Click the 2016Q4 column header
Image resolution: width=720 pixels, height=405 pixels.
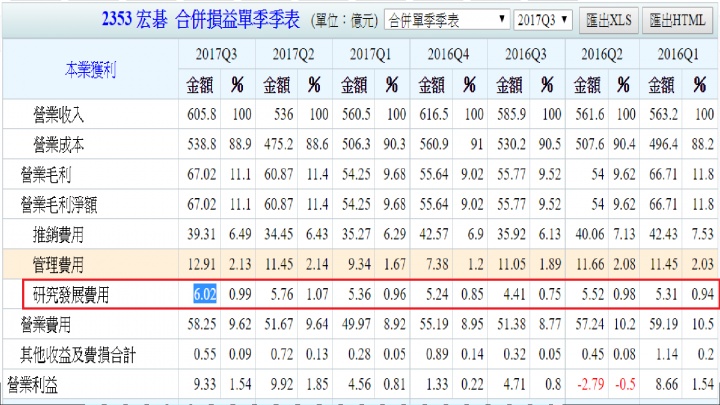click(x=448, y=54)
